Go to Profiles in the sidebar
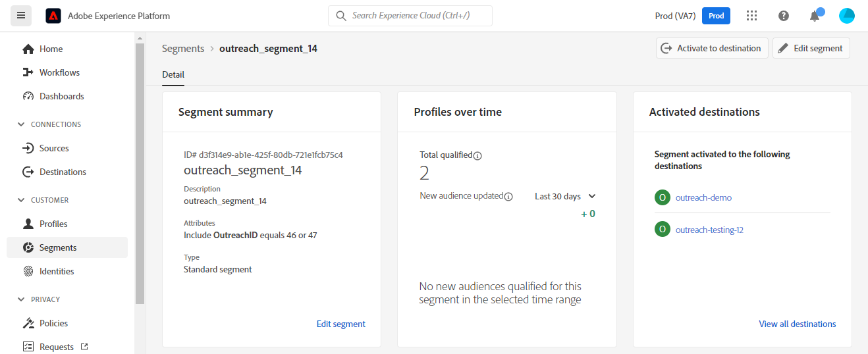Screen dimensions: 868x354 53,224
